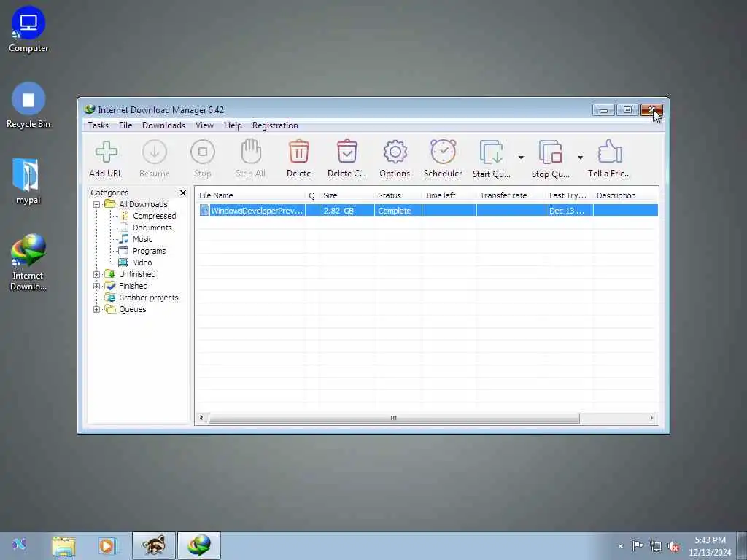Click the Stop toolbar icon
This screenshot has height=560, width=747.
coord(203,152)
